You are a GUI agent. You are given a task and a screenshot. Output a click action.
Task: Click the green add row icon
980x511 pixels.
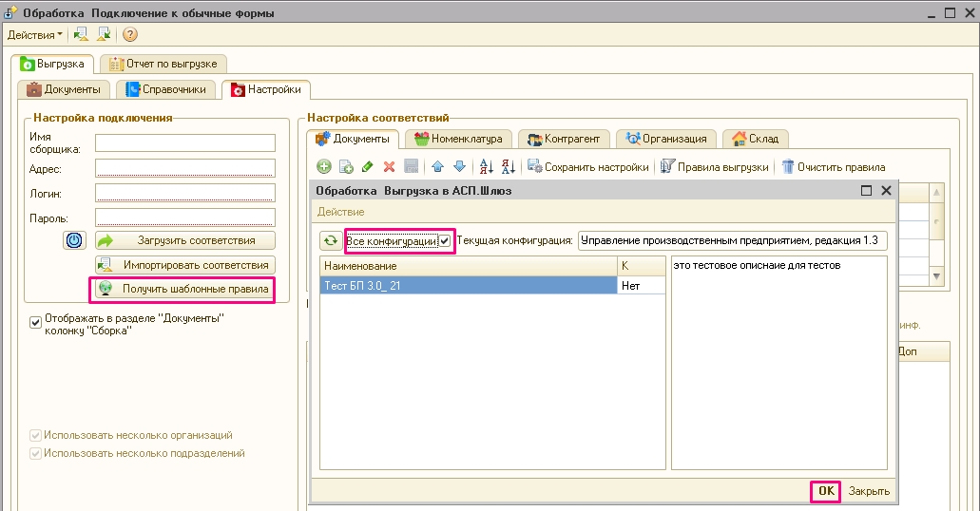(324, 167)
